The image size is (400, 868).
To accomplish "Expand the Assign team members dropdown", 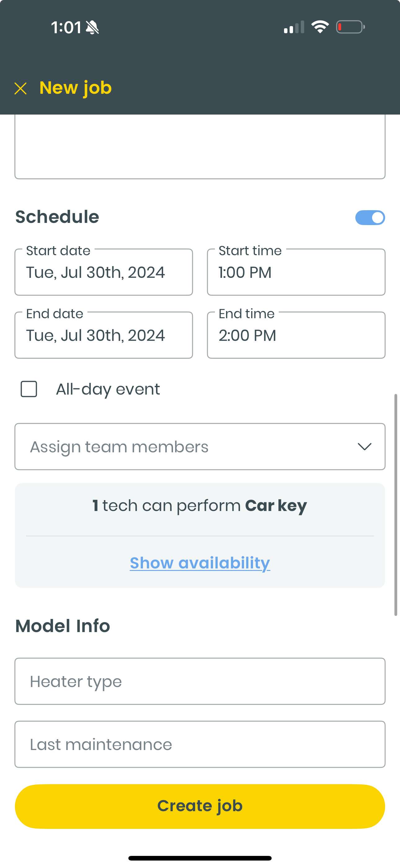I will pos(200,446).
